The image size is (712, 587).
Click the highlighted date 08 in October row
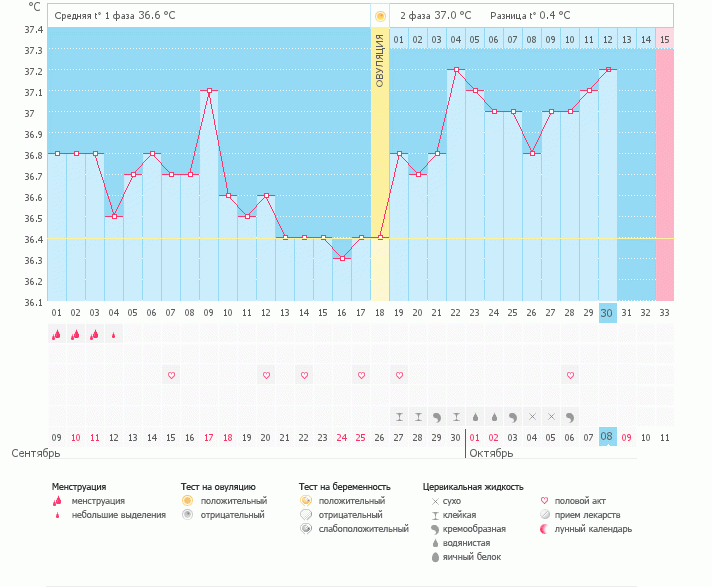click(x=607, y=437)
